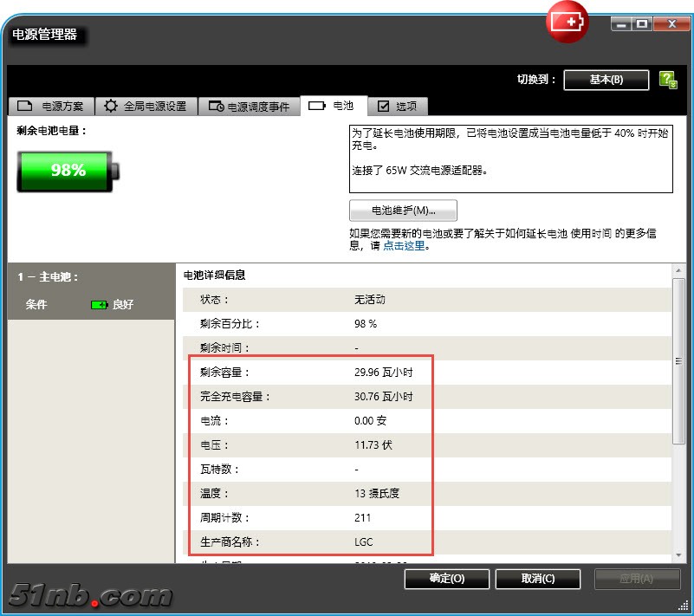Click the battery details scrollbar thumb

click(x=678, y=364)
